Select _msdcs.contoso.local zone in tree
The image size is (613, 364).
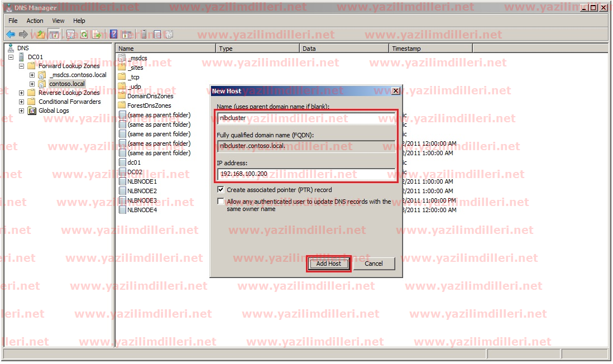coord(78,75)
